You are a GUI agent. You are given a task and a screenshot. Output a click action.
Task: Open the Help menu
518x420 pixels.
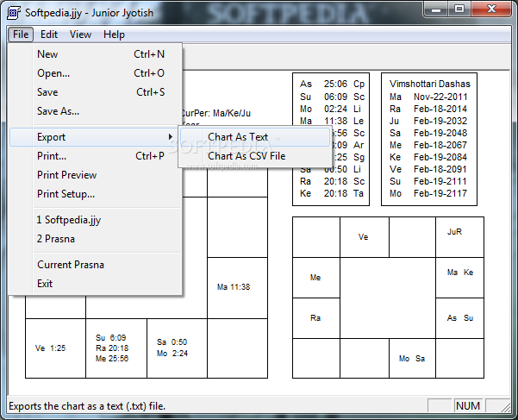tap(114, 34)
